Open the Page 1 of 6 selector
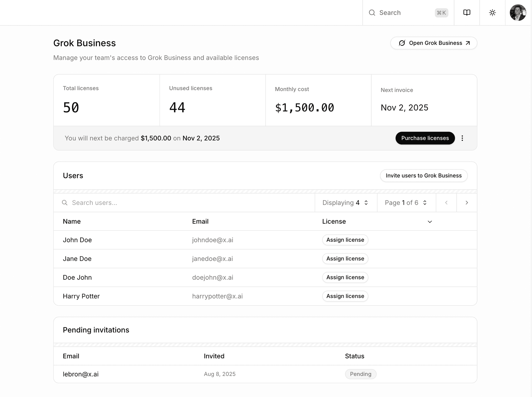The height and width of the screenshot is (397, 532). pos(406,203)
